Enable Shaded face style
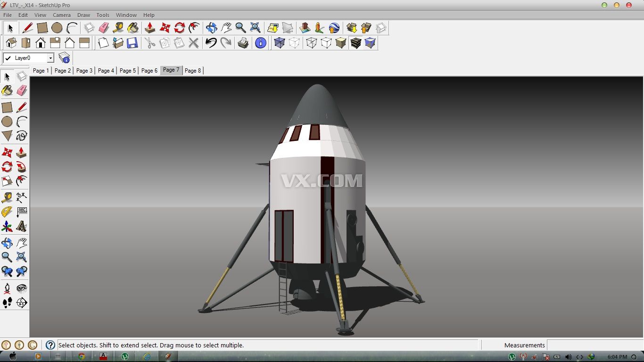Viewport: 644px width, 362px height. click(341, 43)
